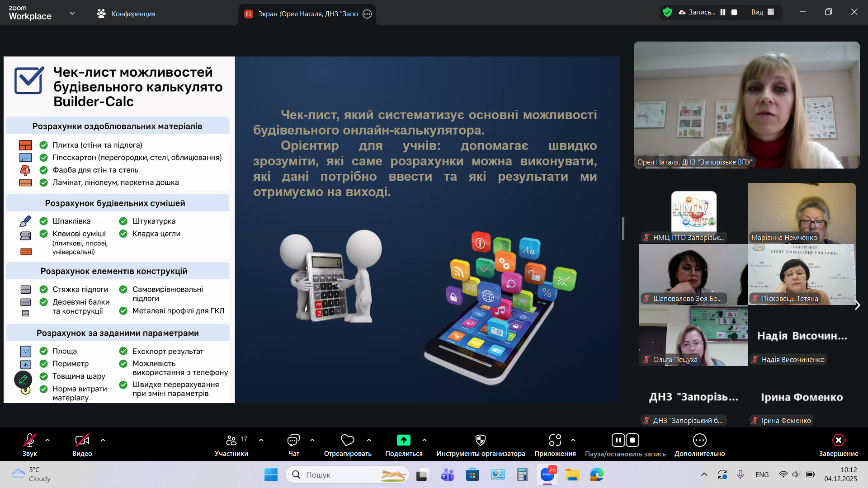868x488 pixels.
Task: Open Microsoft Store from the taskbar
Action: pos(472,474)
